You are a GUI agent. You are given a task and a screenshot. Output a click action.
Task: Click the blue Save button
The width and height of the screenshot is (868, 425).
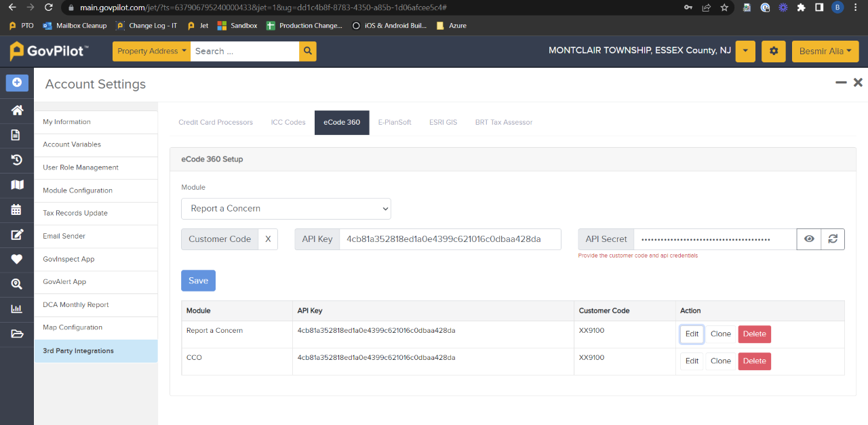[x=198, y=281]
